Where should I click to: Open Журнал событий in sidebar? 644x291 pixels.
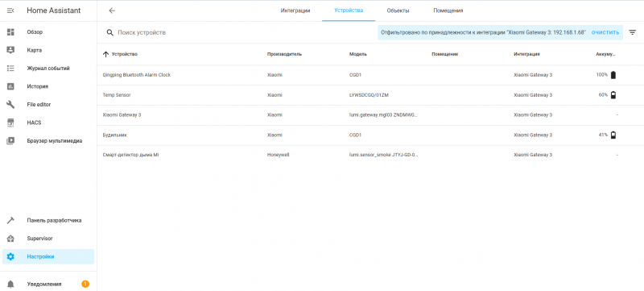click(x=48, y=69)
